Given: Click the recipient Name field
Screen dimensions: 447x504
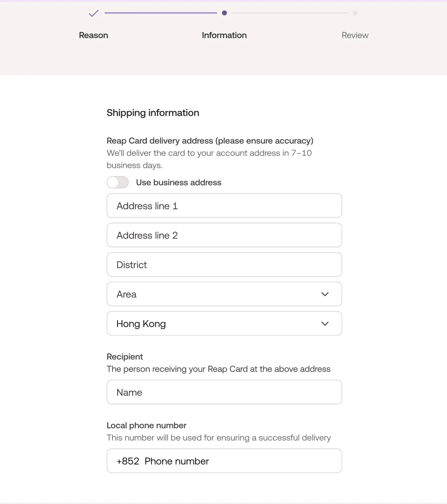Looking at the screenshot, I should pyautogui.click(x=224, y=392).
